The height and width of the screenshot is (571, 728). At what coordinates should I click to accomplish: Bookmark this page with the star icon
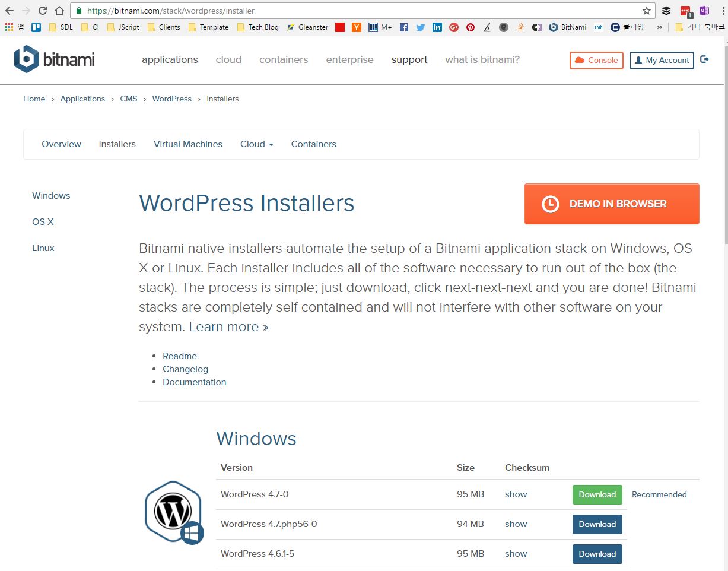tap(647, 11)
